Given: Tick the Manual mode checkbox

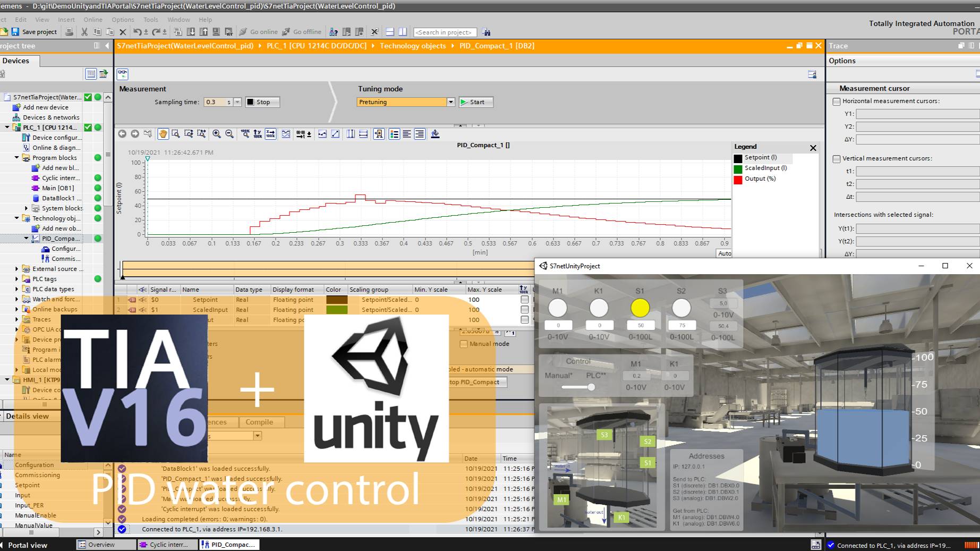Looking at the screenshot, I should [464, 344].
